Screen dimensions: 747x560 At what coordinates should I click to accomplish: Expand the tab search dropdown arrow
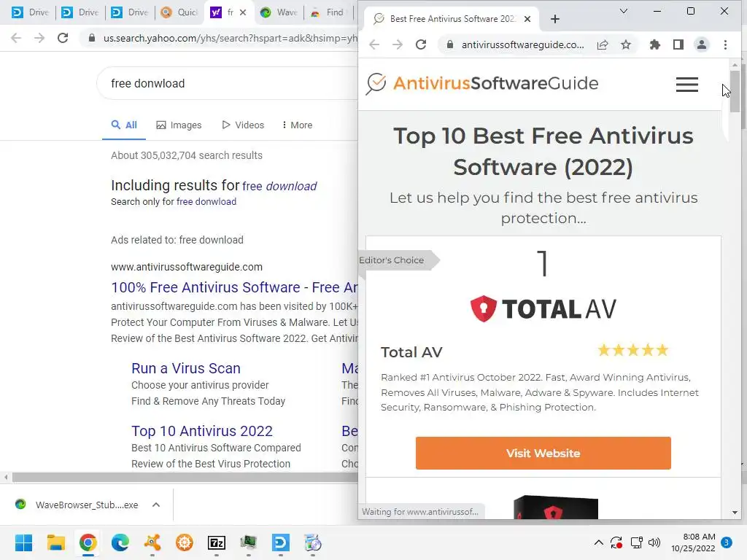coord(623,11)
